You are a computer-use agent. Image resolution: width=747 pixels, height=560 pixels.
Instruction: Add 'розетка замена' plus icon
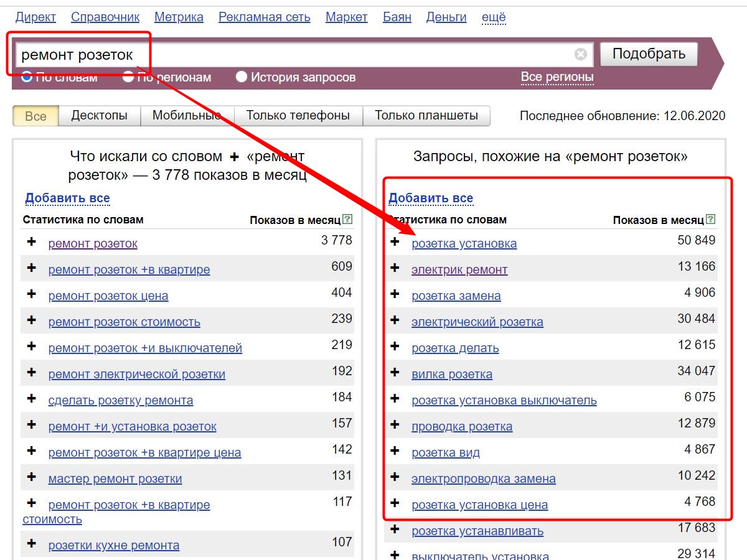tap(395, 294)
